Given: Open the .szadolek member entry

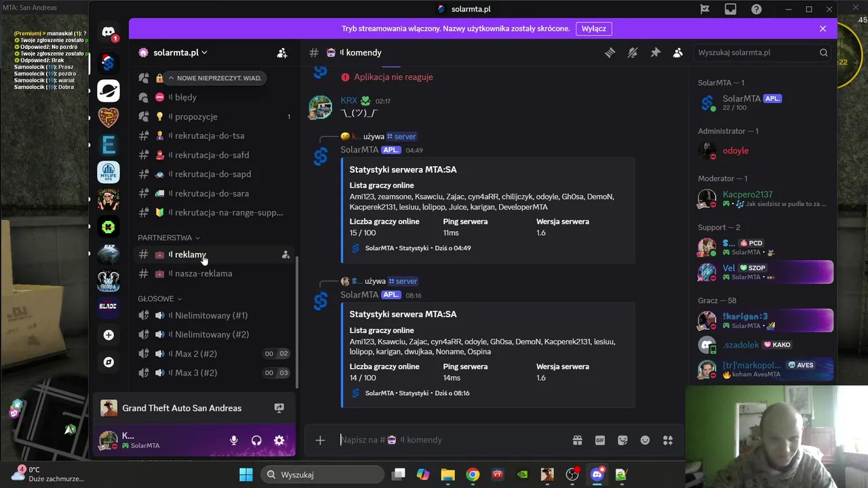Looking at the screenshot, I should pyautogui.click(x=765, y=345).
